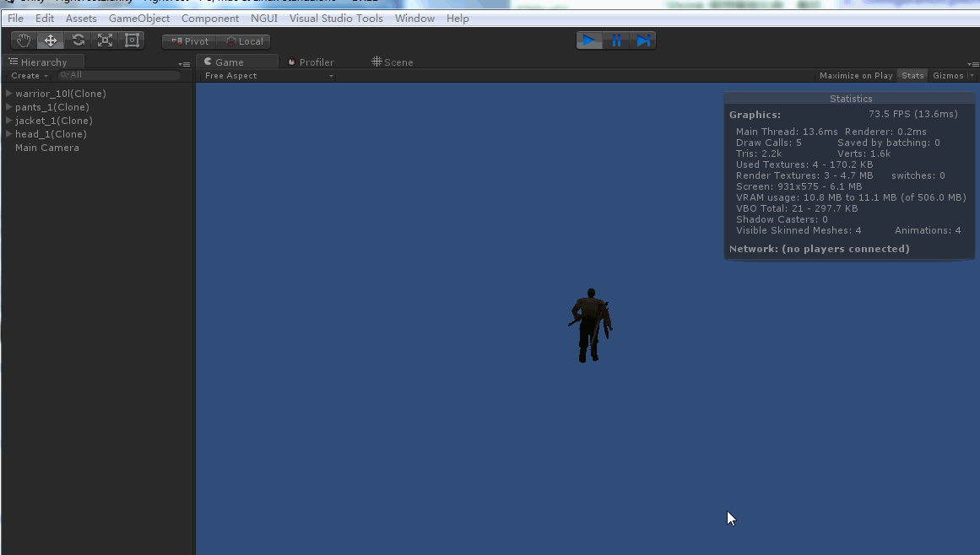
Task: Expand the warrior_10l(Clone) hierarchy item
Action: 7,94
